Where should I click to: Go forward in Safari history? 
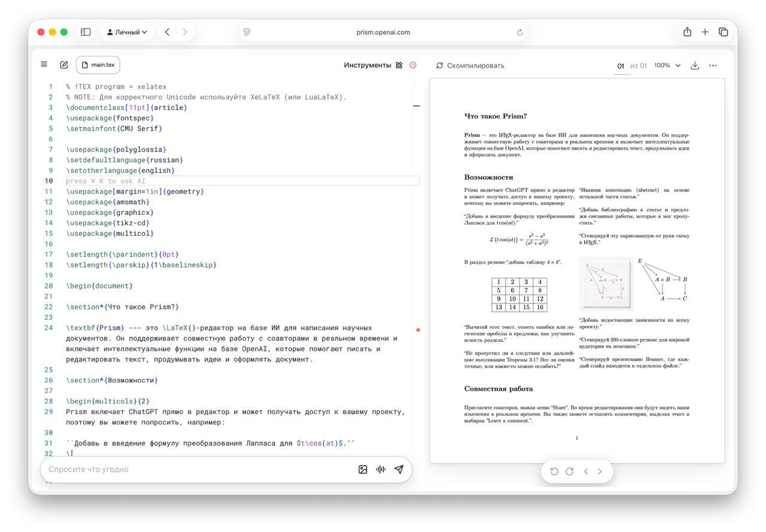coord(185,32)
